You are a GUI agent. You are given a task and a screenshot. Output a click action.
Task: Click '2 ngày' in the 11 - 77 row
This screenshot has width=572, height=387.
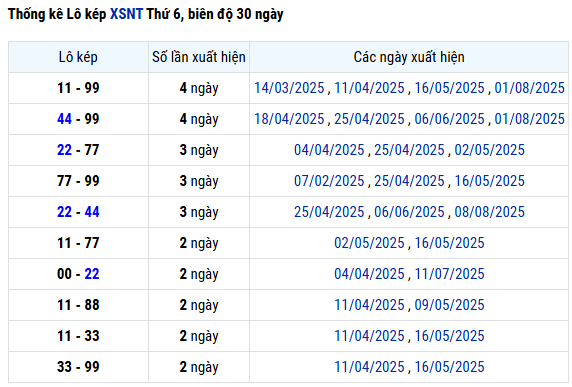199,243
